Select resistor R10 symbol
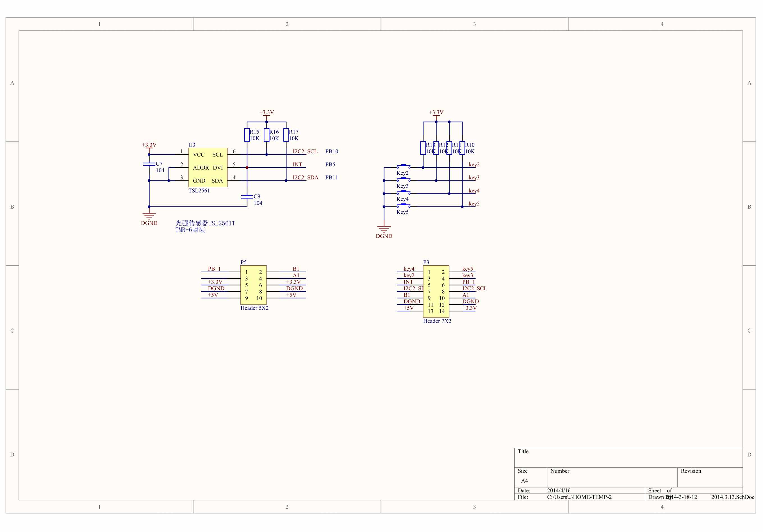 point(462,148)
